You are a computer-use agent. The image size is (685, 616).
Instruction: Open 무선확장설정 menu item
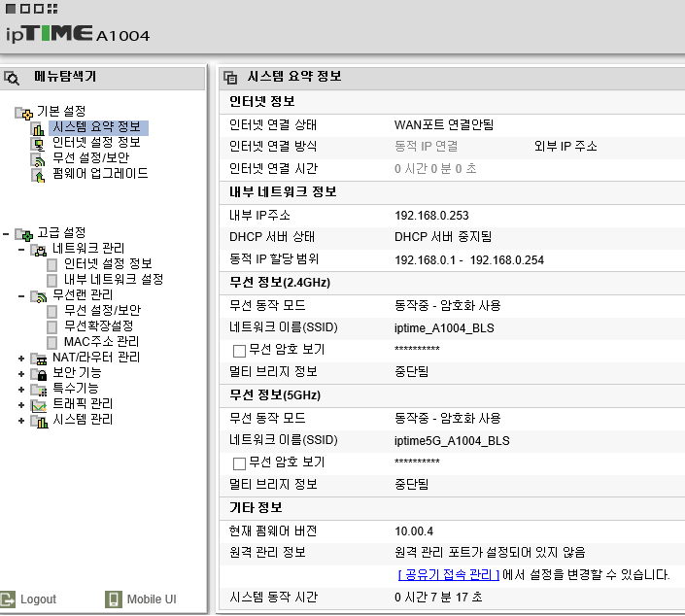point(98,325)
